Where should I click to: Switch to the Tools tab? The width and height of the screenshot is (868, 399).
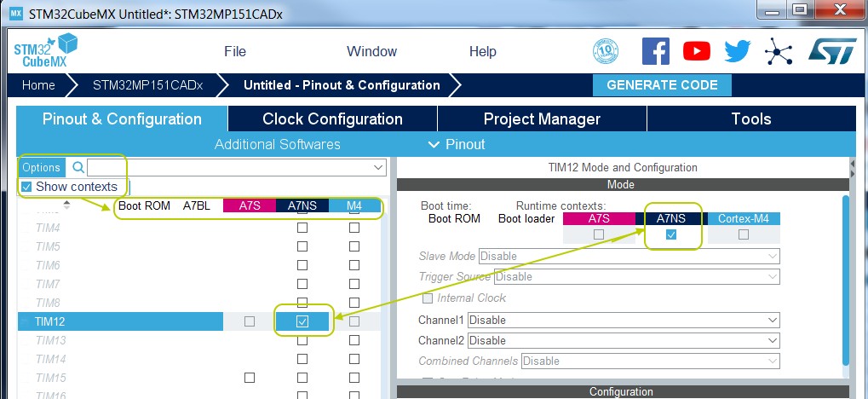(751, 119)
